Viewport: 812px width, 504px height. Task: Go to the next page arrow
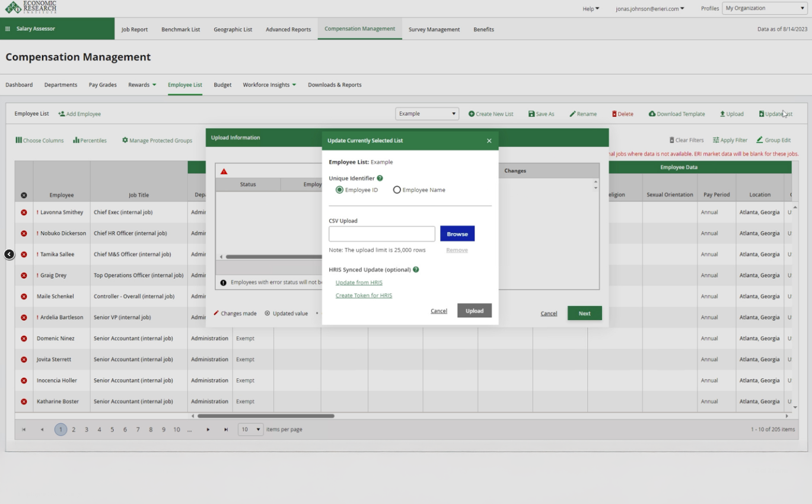pos(208,429)
